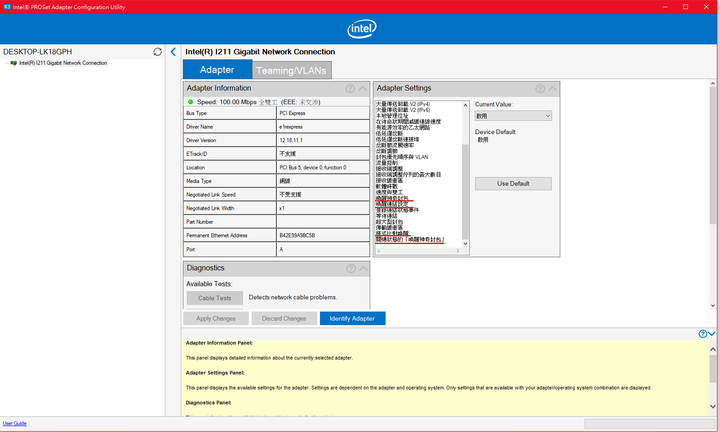Click the Negotiated Link Width label
The height and width of the screenshot is (432, 720).
pos(210,208)
